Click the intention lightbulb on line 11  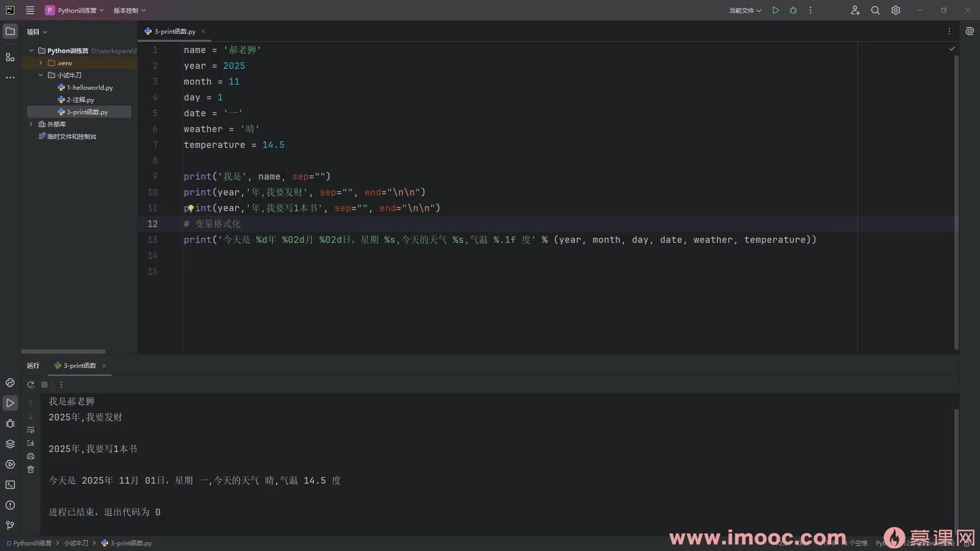(x=190, y=208)
